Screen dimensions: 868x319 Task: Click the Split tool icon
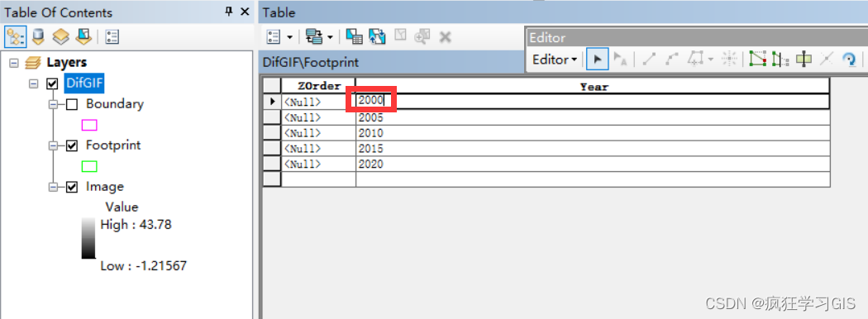pyautogui.click(x=827, y=59)
